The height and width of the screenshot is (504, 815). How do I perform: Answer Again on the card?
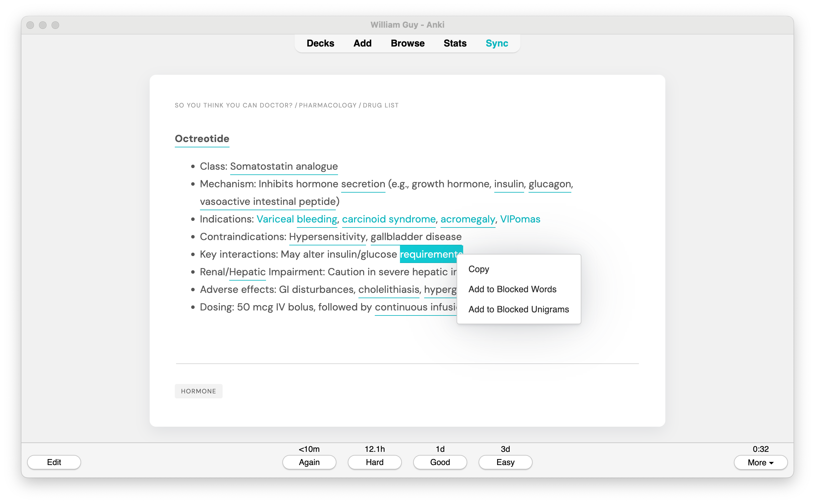click(309, 462)
